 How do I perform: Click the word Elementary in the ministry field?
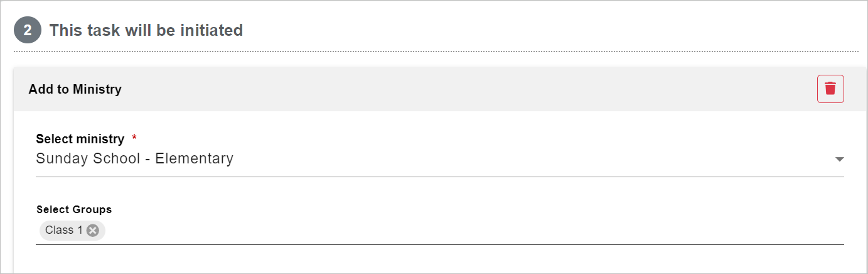(x=195, y=159)
